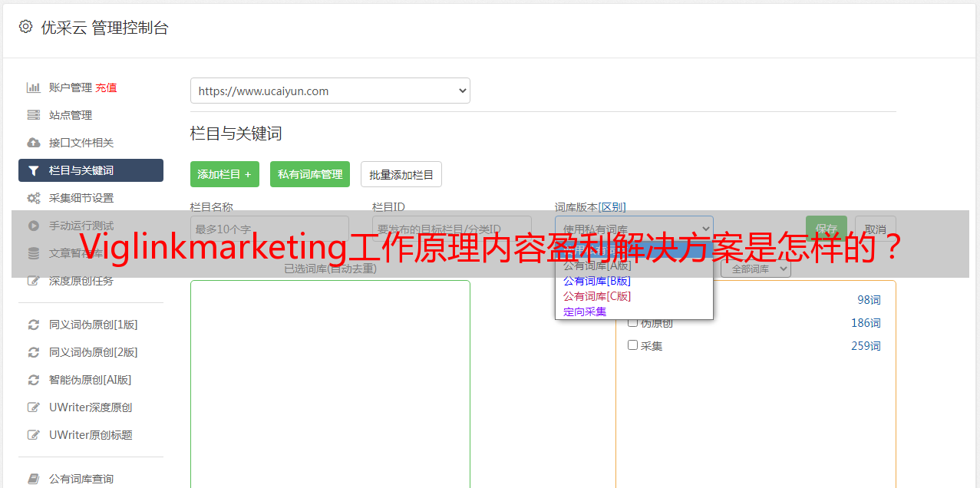Click the filter icon for 栏目与关键词
The height and width of the screenshot is (488, 980).
pos(33,170)
